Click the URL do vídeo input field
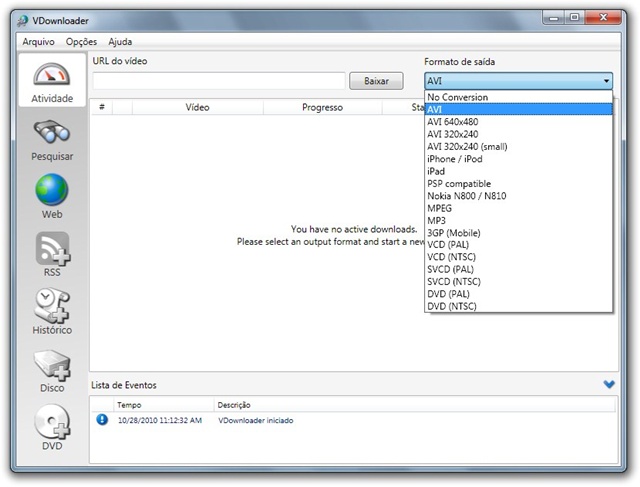The width and height of the screenshot is (640, 487). point(218,81)
